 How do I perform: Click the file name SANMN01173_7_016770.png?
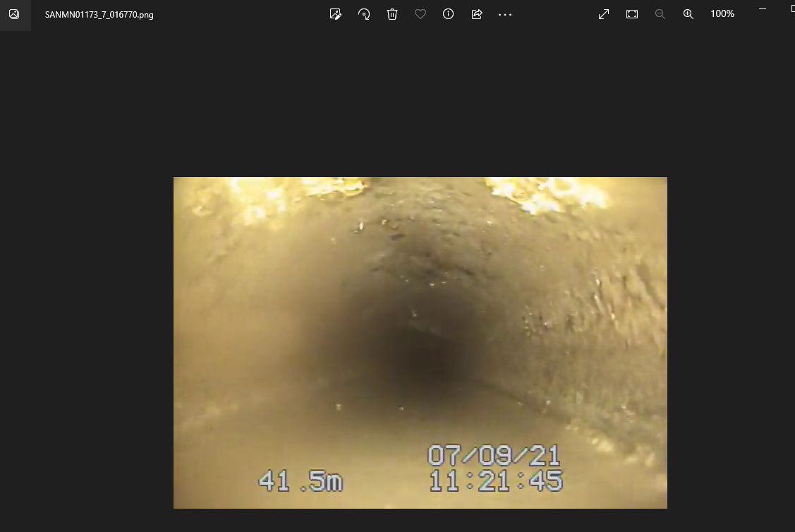click(x=99, y=15)
